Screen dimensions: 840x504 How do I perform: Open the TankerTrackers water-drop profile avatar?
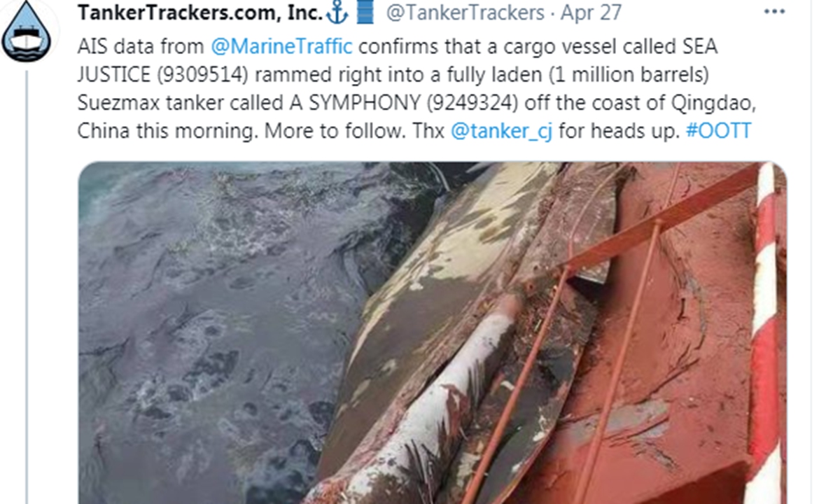pyautogui.click(x=27, y=30)
